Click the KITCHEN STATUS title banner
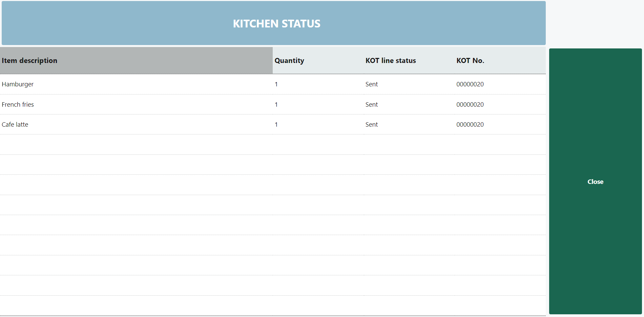 (x=276, y=23)
